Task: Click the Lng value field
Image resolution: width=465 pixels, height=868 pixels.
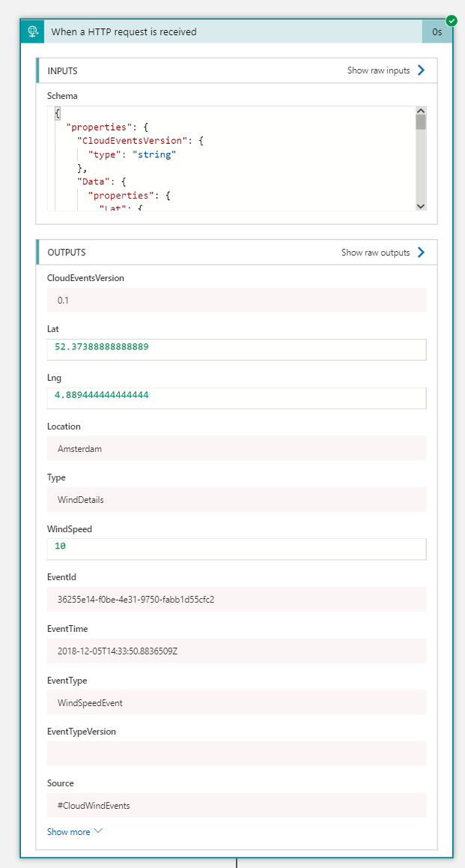Action: (x=236, y=397)
